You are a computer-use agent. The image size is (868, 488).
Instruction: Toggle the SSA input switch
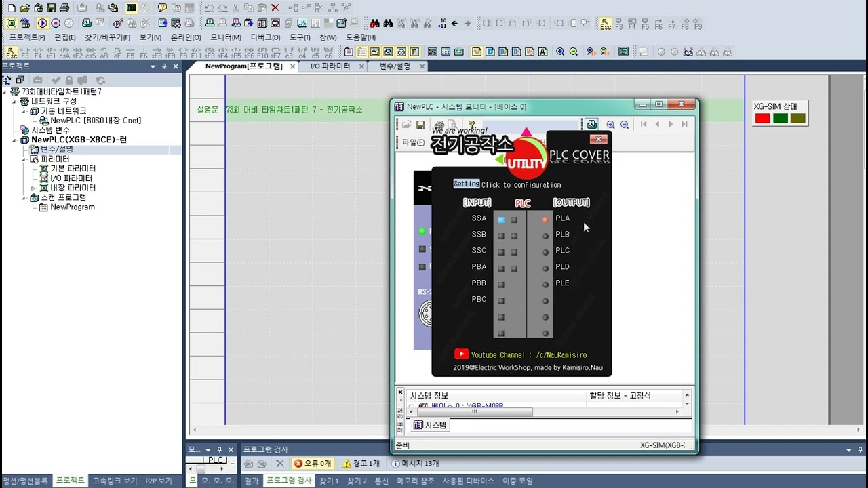tap(501, 220)
